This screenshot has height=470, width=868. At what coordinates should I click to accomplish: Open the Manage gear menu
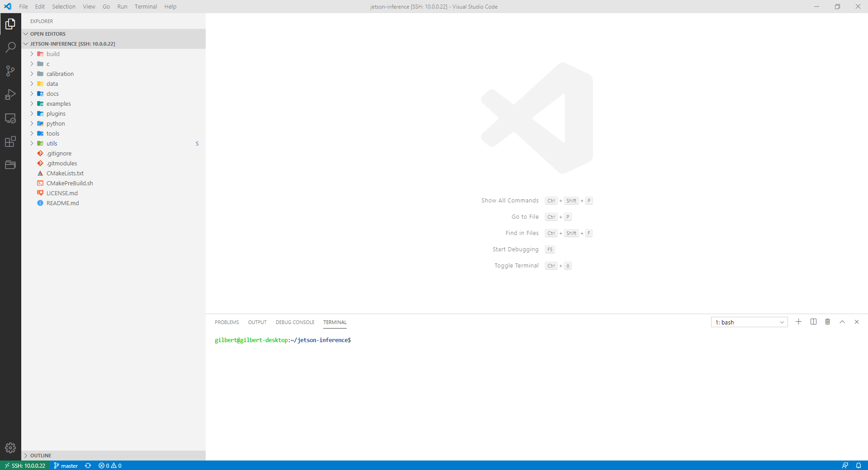(10, 448)
